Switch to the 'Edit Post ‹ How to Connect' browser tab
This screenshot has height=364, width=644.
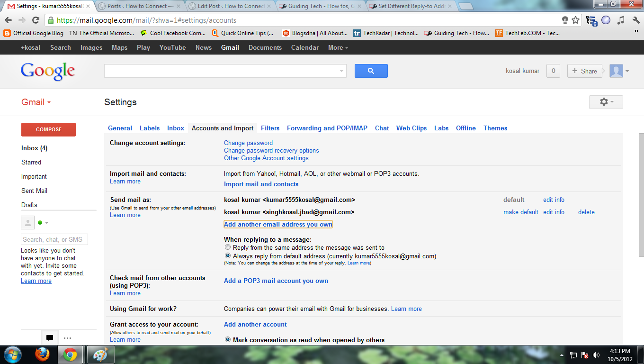pyautogui.click(x=229, y=6)
